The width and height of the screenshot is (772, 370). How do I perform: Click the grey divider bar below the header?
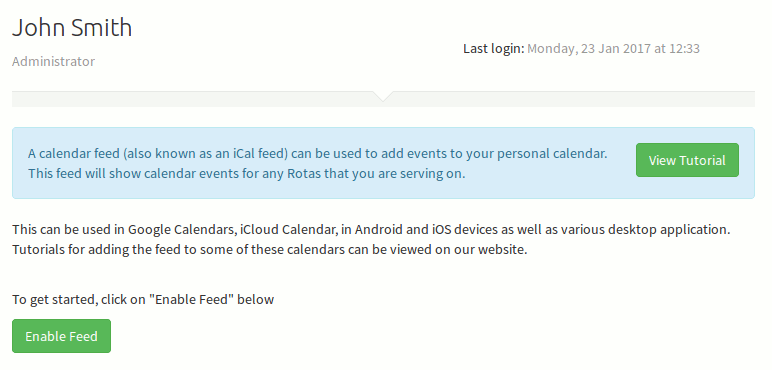click(x=383, y=99)
